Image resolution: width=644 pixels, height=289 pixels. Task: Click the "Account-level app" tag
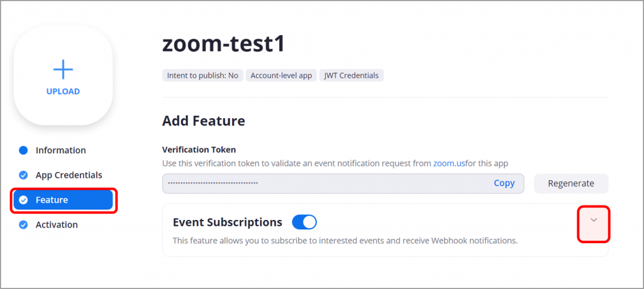(281, 75)
